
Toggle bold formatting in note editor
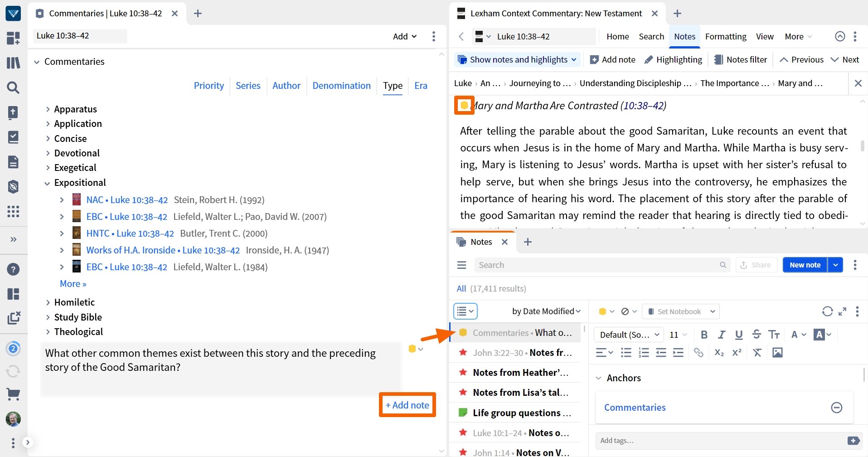[704, 335]
